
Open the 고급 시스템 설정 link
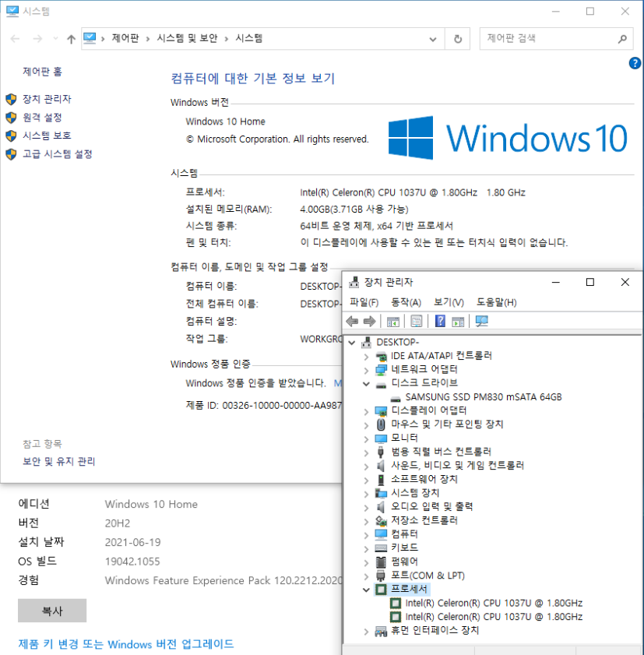tap(57, 154)
